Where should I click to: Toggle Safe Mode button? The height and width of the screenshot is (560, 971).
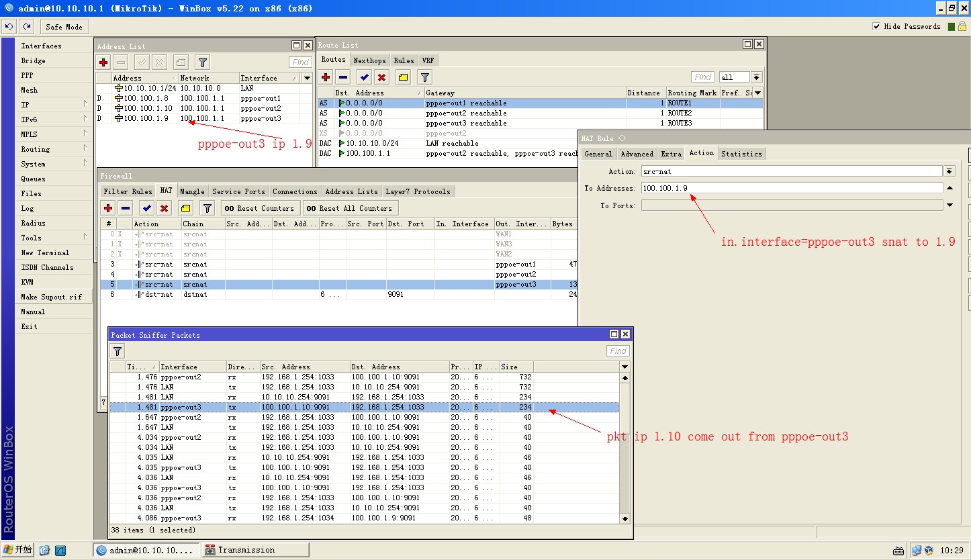(64, 27)
